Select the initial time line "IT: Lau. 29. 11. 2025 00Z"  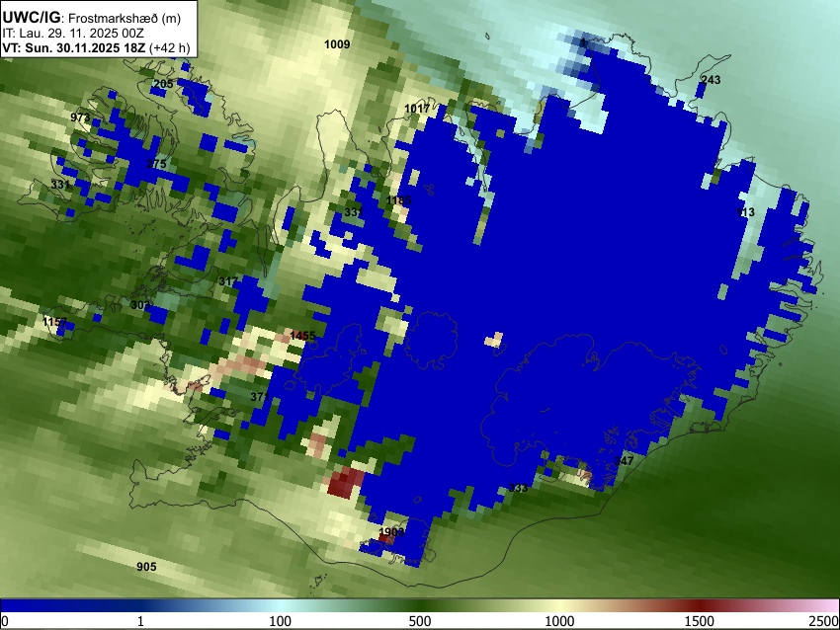[72, 34]
